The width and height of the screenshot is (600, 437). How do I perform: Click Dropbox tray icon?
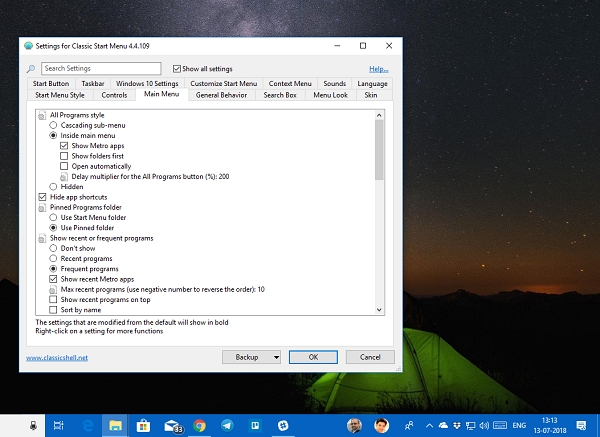click(457, 425)
